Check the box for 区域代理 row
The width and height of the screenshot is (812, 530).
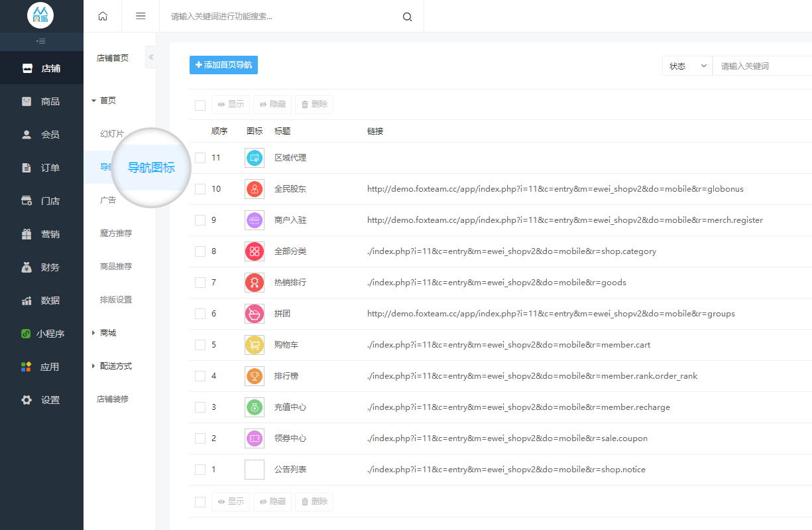point(200,158)
